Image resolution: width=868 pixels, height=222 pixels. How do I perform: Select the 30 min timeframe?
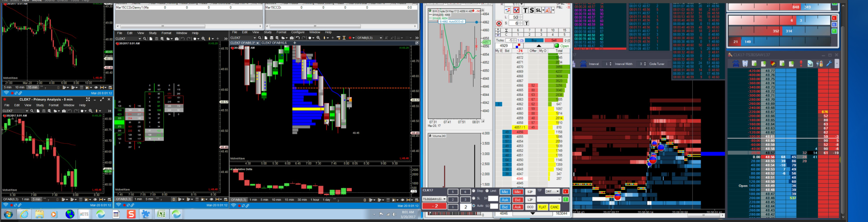[x=302, y=200]
